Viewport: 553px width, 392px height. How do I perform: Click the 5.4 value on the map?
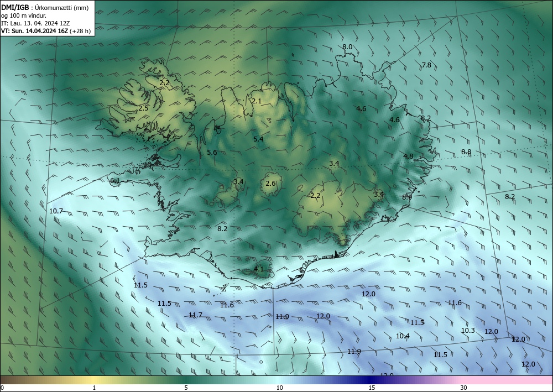(x=258, y=139)
